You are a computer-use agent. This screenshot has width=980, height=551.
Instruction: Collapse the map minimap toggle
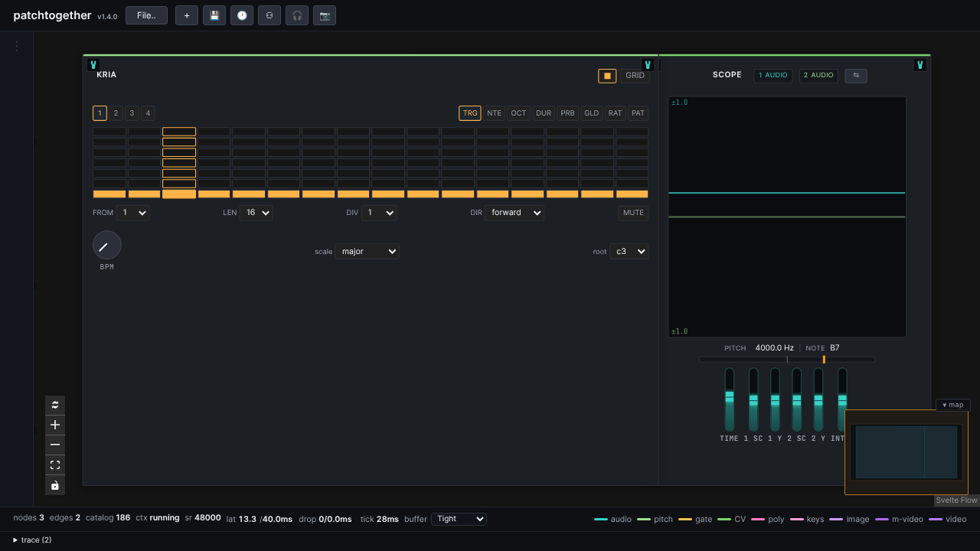(x=953, y=405)
